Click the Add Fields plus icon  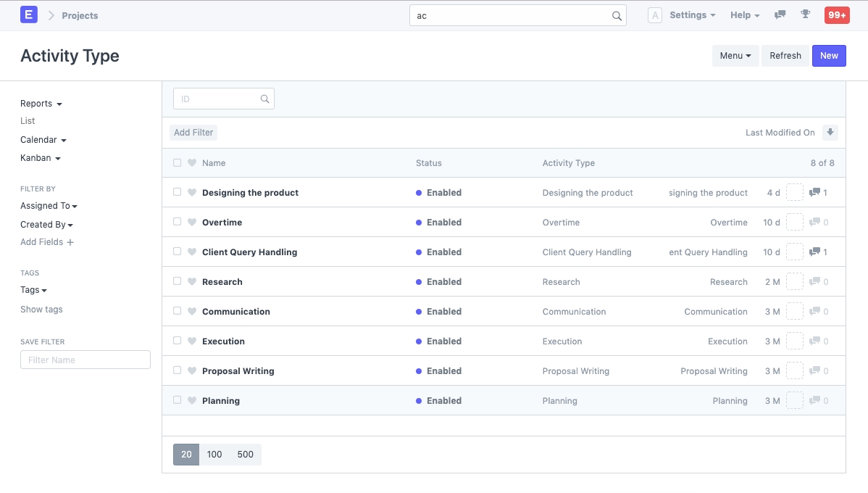pyautogui.click(x=70, y=243)
